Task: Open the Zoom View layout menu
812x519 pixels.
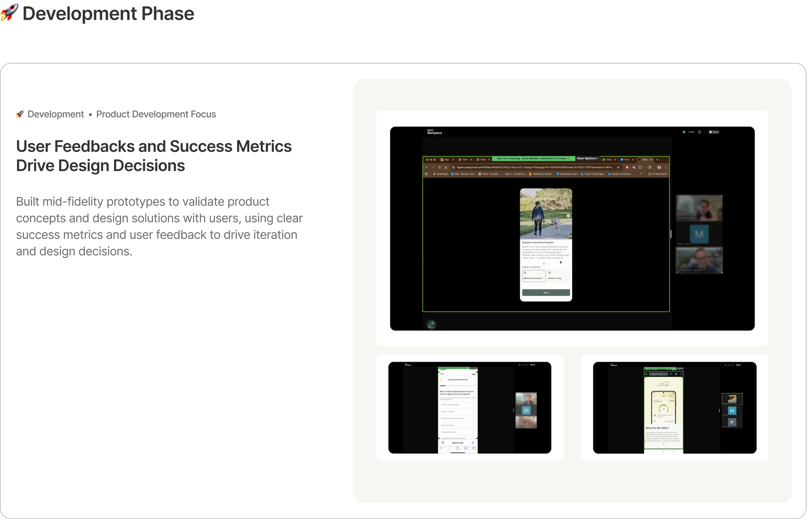Action: tap(714, 132)
